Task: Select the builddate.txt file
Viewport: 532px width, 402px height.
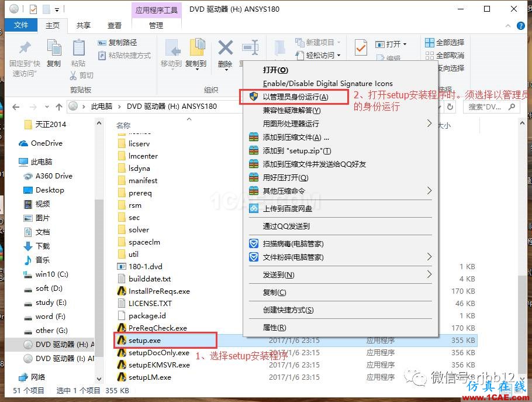Action: coord(144,279)
